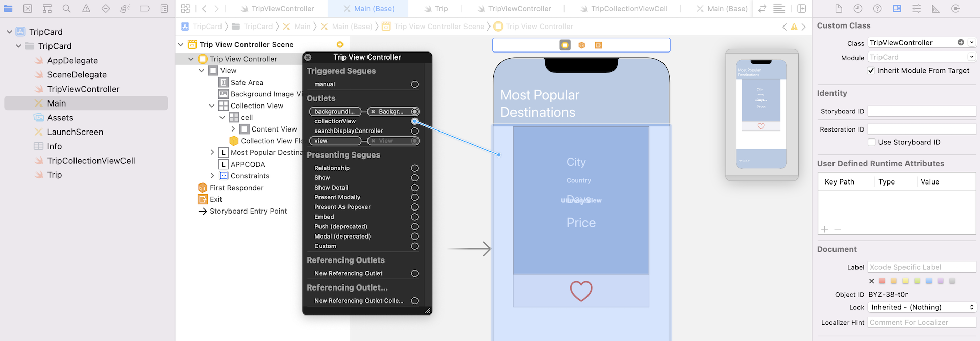
Task: Show the Connections inspector
Action: pos(955,9)
